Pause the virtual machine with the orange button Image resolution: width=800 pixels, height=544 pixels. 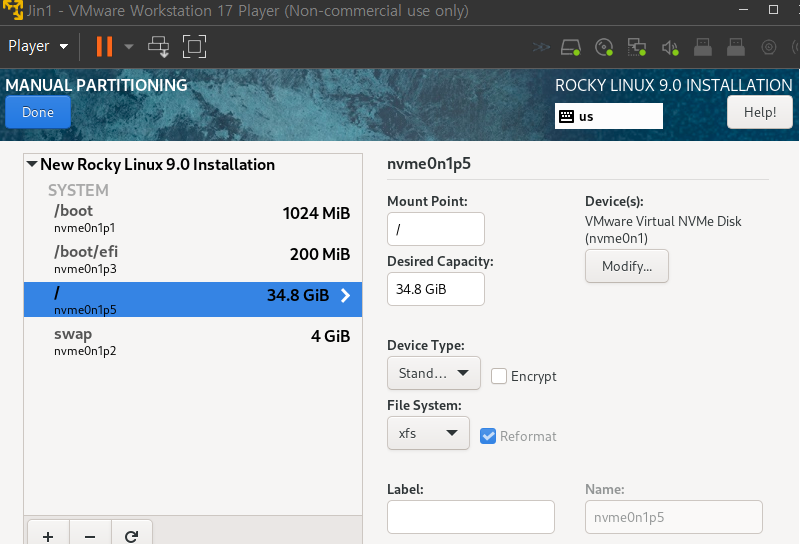104,46
